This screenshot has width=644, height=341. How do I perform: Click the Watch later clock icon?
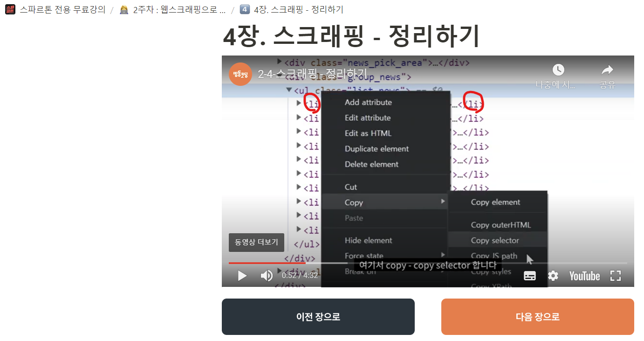click(x=558, y=70)
